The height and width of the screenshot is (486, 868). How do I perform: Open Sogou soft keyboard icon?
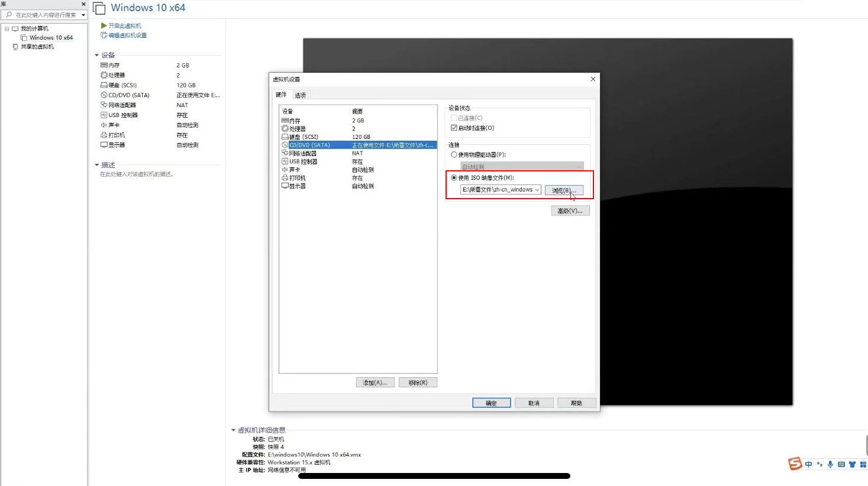(841, 465)
